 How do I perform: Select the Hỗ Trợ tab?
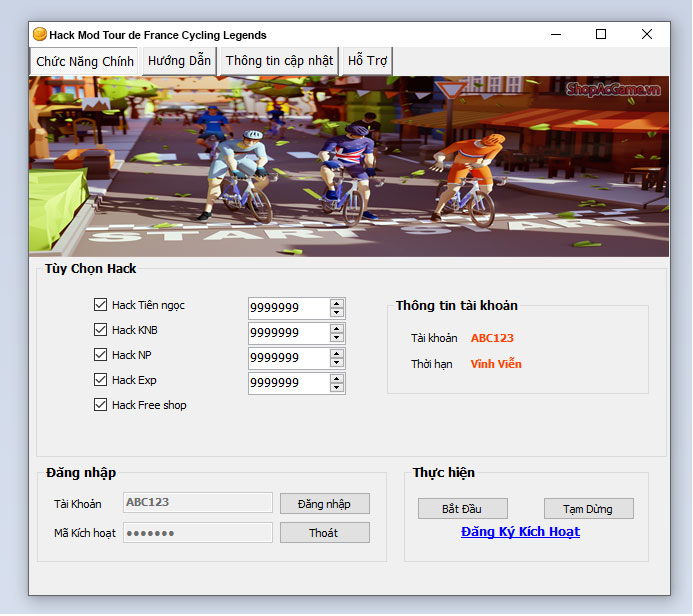[367, 61]
